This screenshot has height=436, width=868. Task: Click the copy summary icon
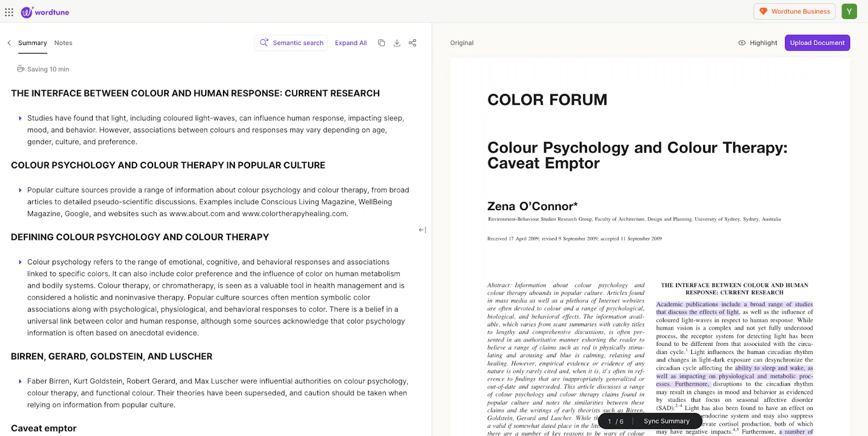pos(381,43)
